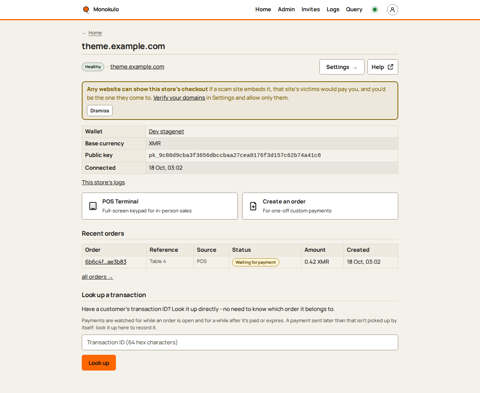Go back via the Home breadcrumb
The image size is (480, 393).
pos(95,33)
